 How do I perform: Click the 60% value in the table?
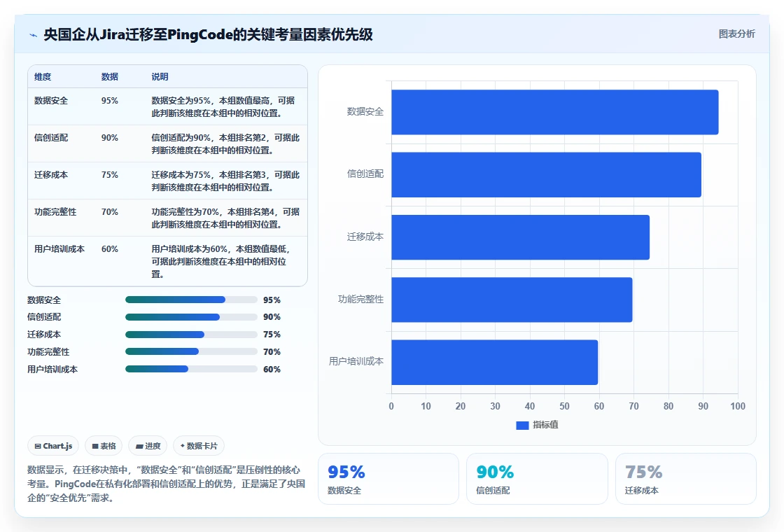[109, 248]
